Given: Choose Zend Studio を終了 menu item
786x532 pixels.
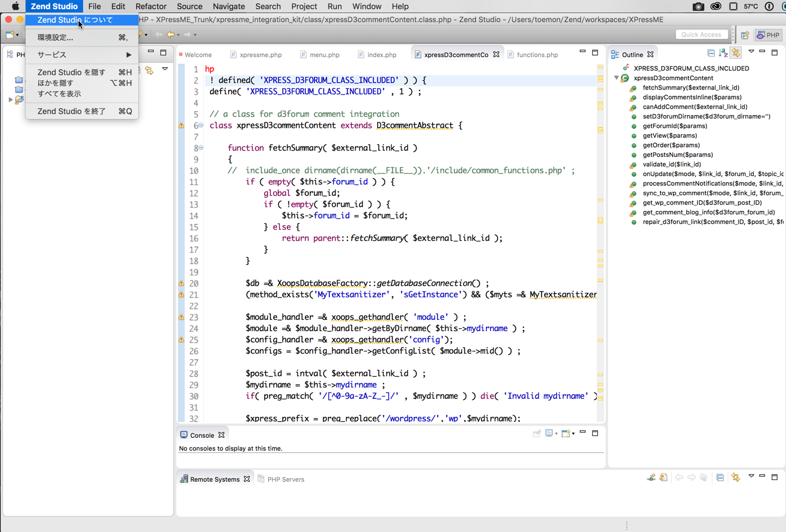Looking at the screenshot, I should [x=82, y=111].
